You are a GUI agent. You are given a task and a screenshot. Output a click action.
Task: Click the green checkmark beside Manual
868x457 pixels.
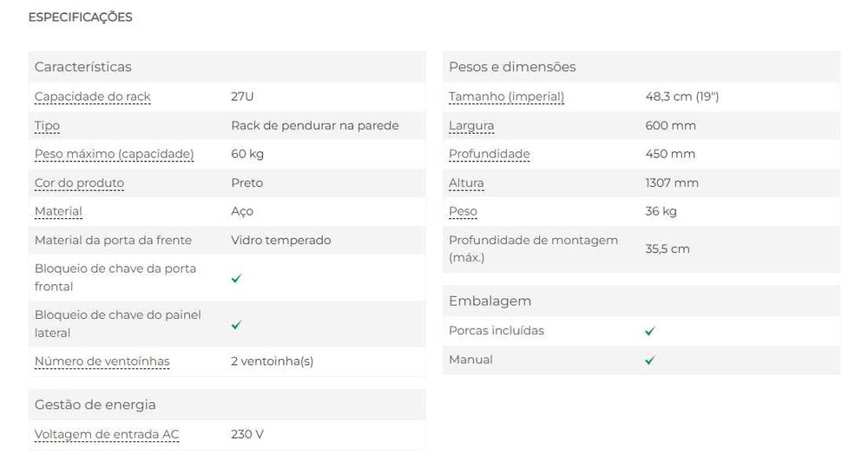(650, 360)
